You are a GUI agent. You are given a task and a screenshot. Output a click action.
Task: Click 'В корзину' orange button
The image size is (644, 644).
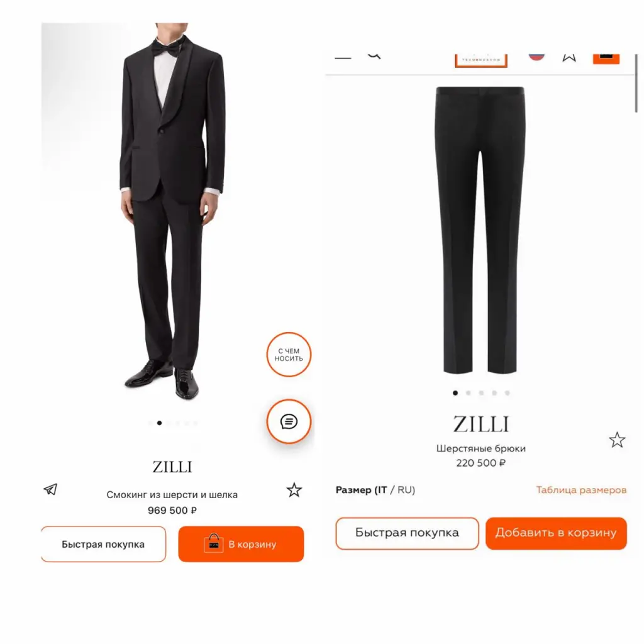[x=241, y=544]
